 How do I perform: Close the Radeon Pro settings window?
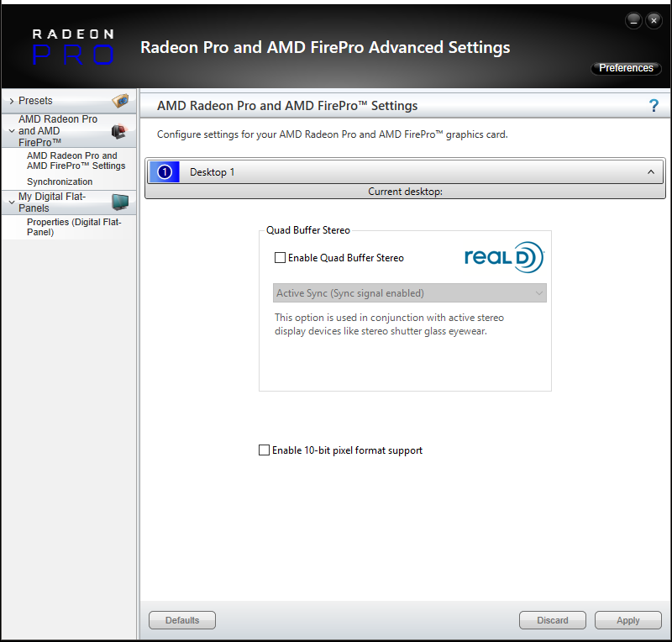pyautogui.click(x=654, y=20)
